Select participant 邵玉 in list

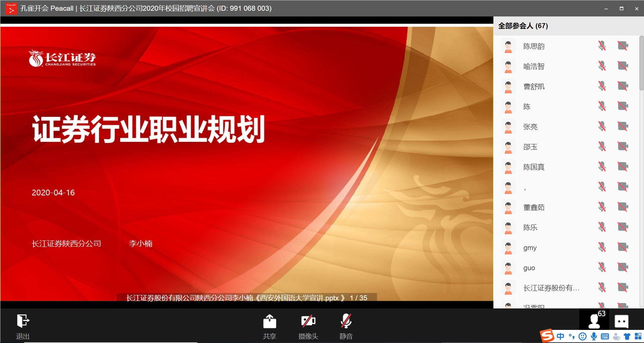[x=566, y=147]
